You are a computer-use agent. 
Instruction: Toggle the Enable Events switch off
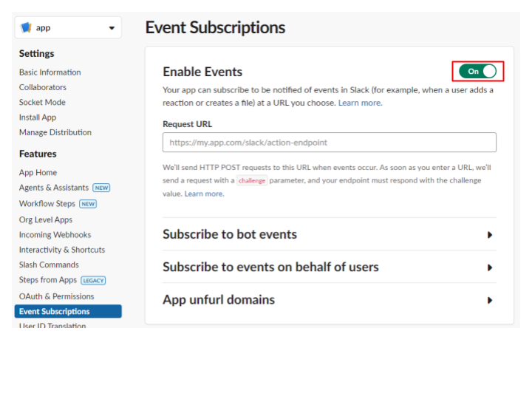click(477, 71)
